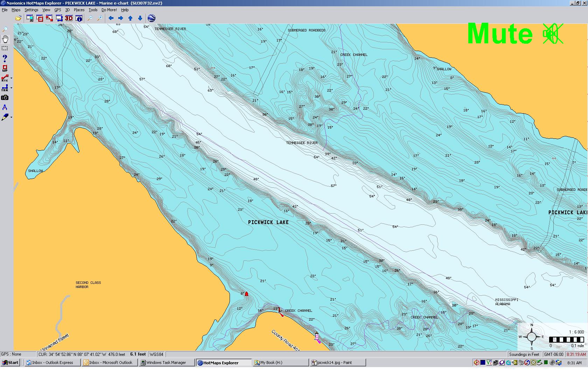Click the open folder icon in toolbar
The image size is (588, 387).
(18, 18)
